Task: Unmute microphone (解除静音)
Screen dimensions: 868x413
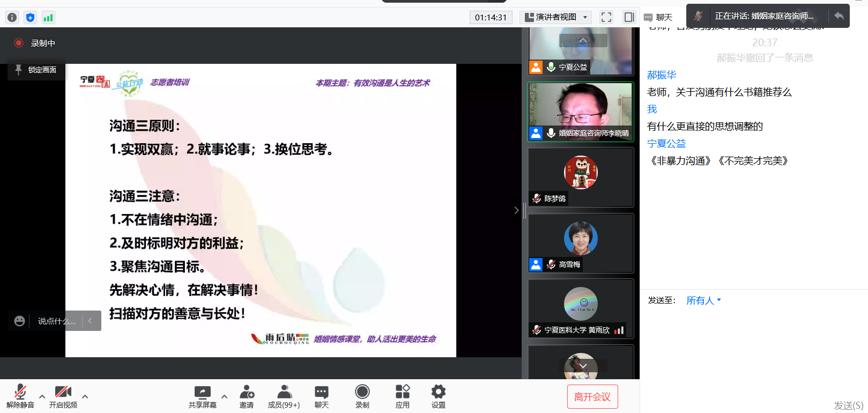Action: click(x=20, y=396)
